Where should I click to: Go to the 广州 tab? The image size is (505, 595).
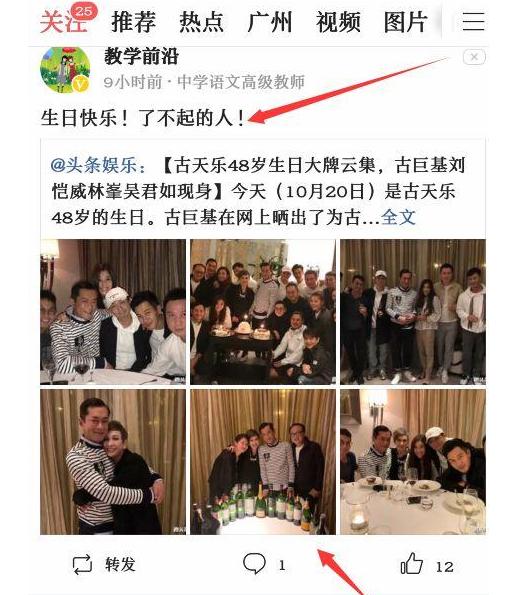(x=270, y=22)
